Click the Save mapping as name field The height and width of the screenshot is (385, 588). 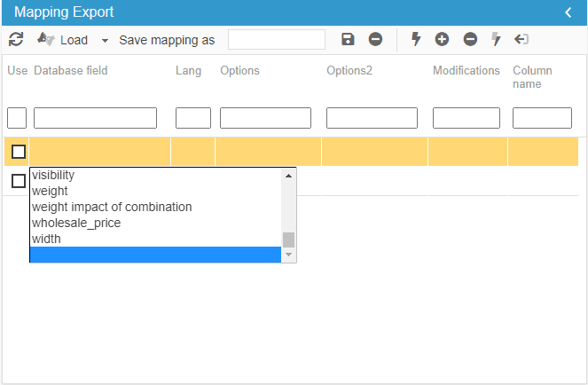point(277,39)
